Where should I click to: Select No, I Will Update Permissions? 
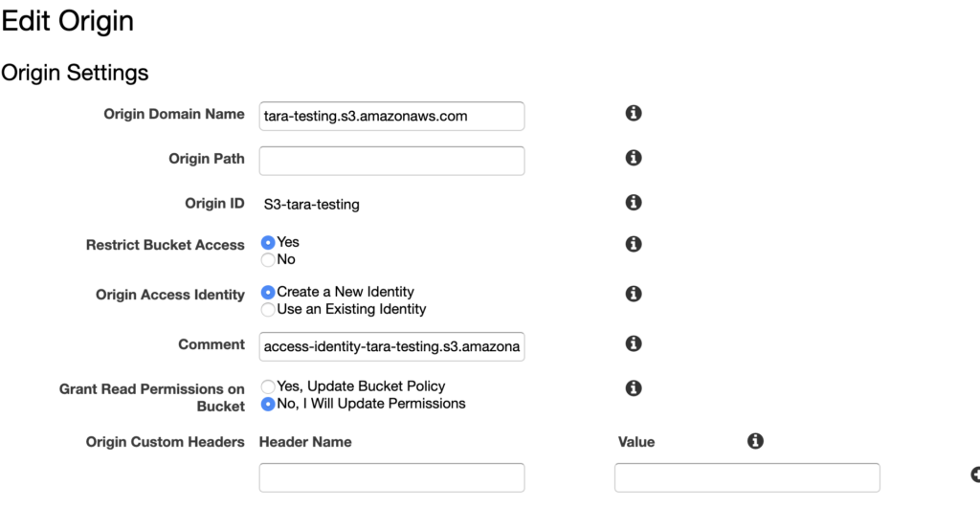point(268,404)
